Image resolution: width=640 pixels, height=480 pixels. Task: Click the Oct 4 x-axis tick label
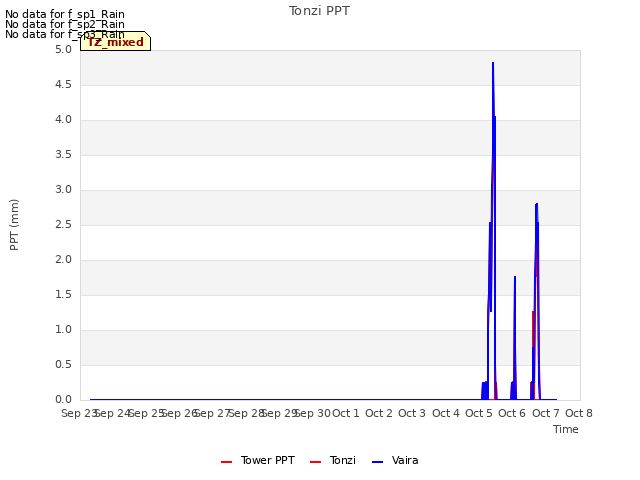click(446, 413)
